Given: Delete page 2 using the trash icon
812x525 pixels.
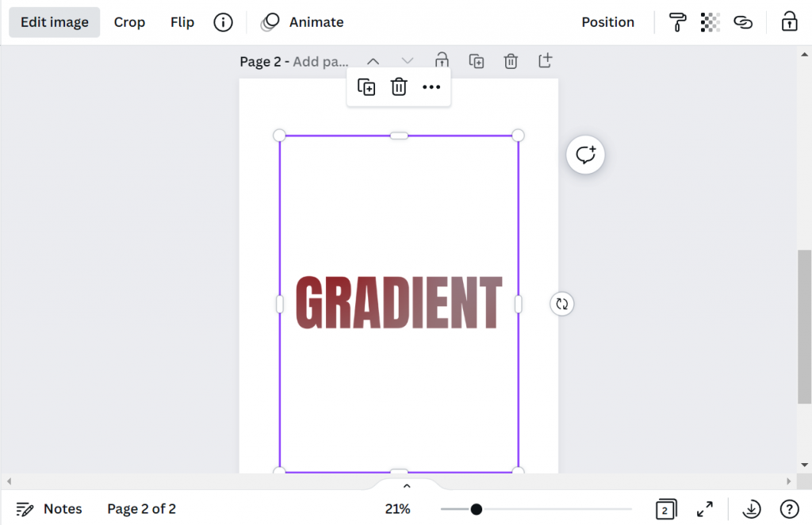Looking at the screenshot, I should 511,60.
